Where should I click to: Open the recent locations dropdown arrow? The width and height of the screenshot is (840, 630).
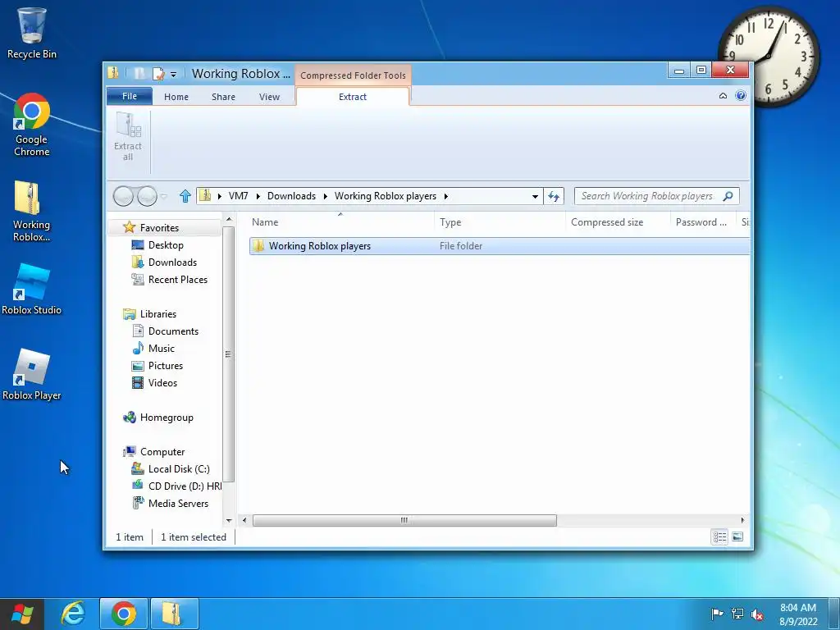coord(164,196)
